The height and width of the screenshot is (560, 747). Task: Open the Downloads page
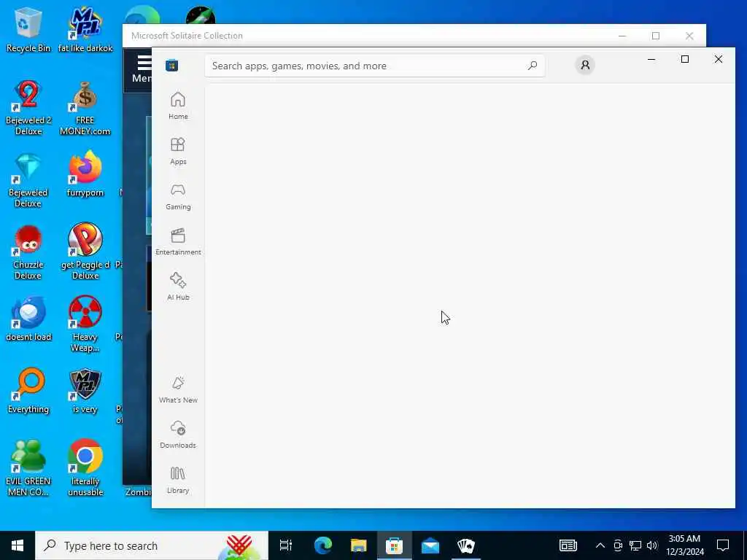178,435
